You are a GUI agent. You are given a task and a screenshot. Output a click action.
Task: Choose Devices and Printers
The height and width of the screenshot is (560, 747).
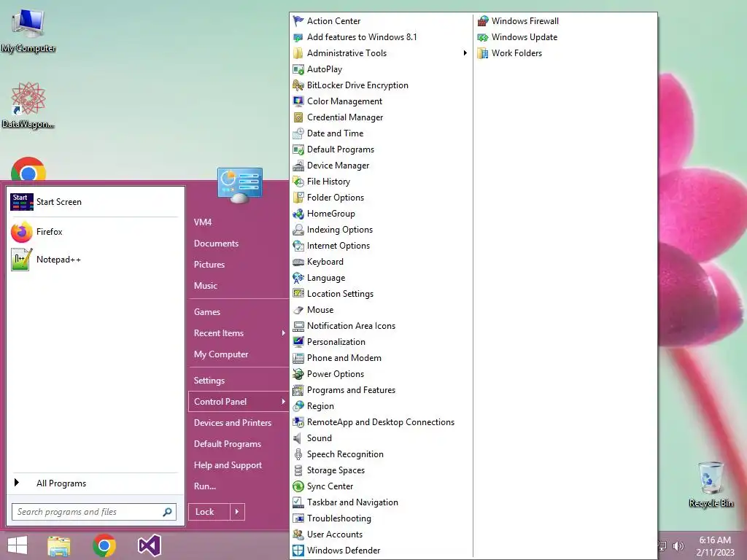coord(233,423)
